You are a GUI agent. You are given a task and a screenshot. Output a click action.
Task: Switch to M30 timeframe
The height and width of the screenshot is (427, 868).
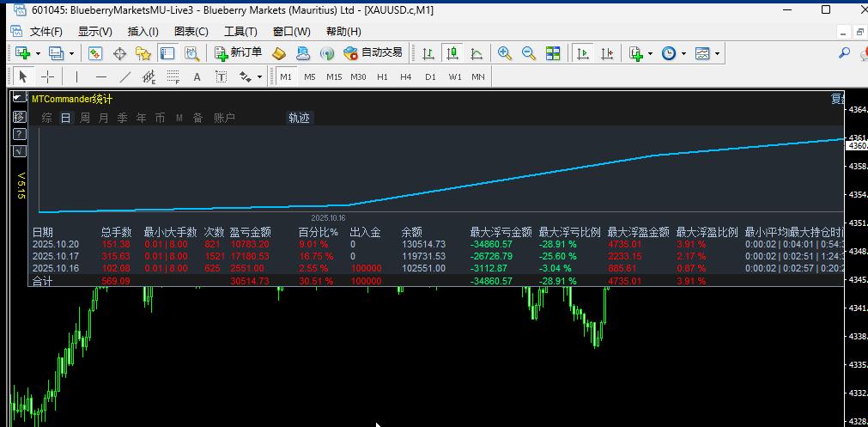coord(358,76)
